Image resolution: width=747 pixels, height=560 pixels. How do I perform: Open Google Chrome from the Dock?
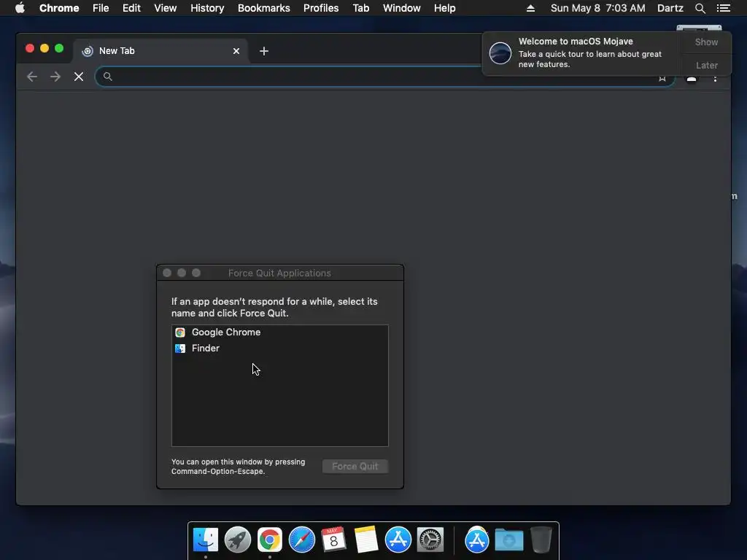point(270,540)
